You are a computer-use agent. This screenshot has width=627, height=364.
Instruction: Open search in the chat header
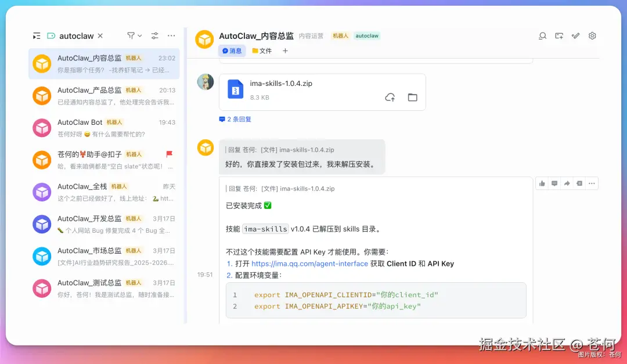(x=542, y=35)
